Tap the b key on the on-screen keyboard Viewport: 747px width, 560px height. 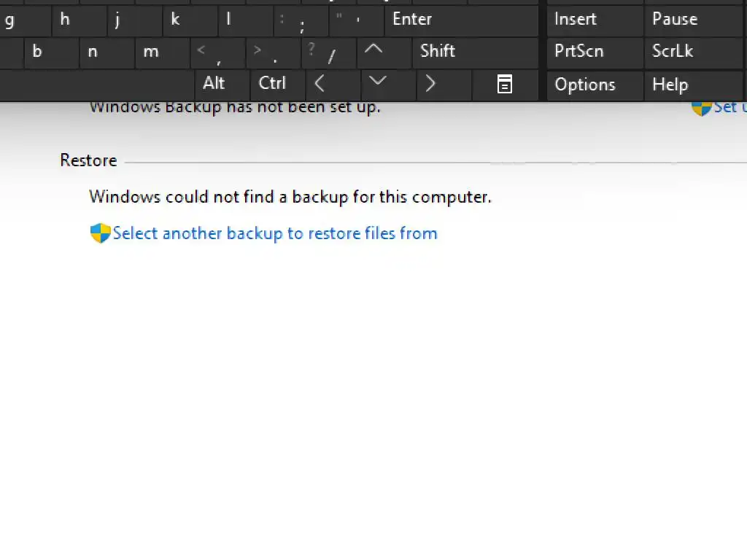52,52
